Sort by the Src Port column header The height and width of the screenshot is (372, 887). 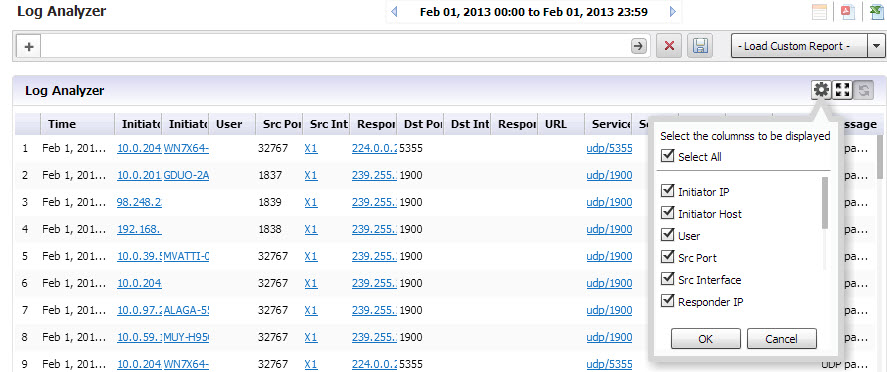[x=279, y=124]
